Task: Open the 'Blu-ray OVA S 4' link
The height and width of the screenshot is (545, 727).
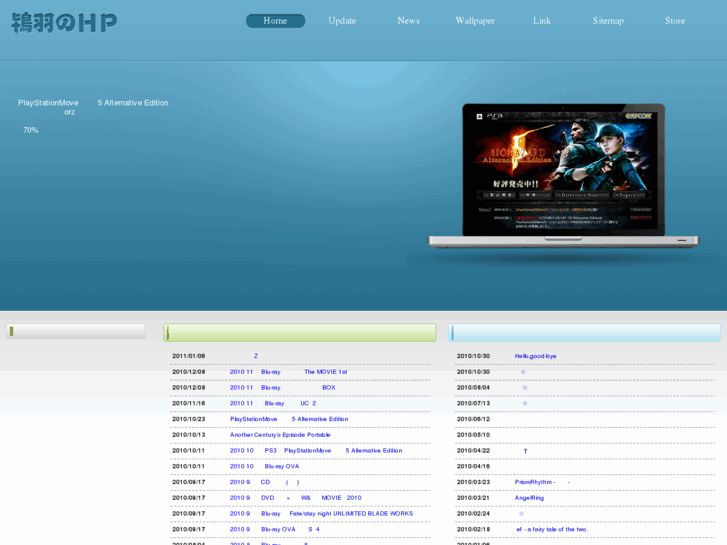Action: 274,529
